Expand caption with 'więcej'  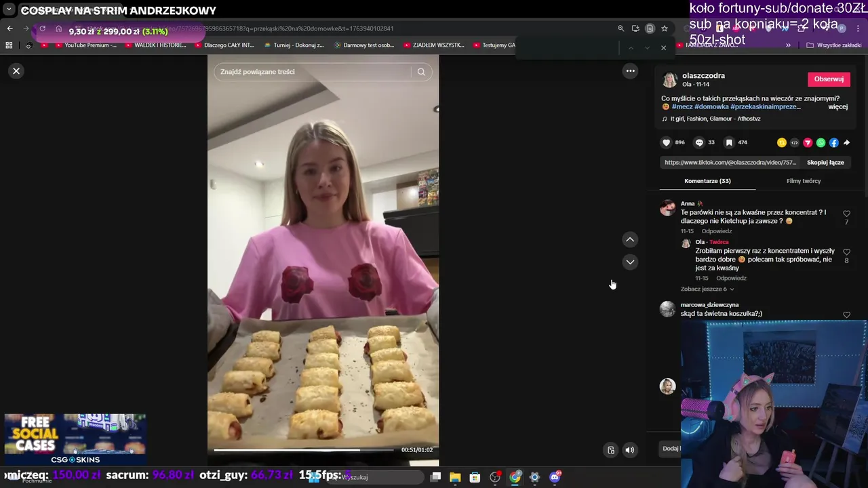pos(837,107)
